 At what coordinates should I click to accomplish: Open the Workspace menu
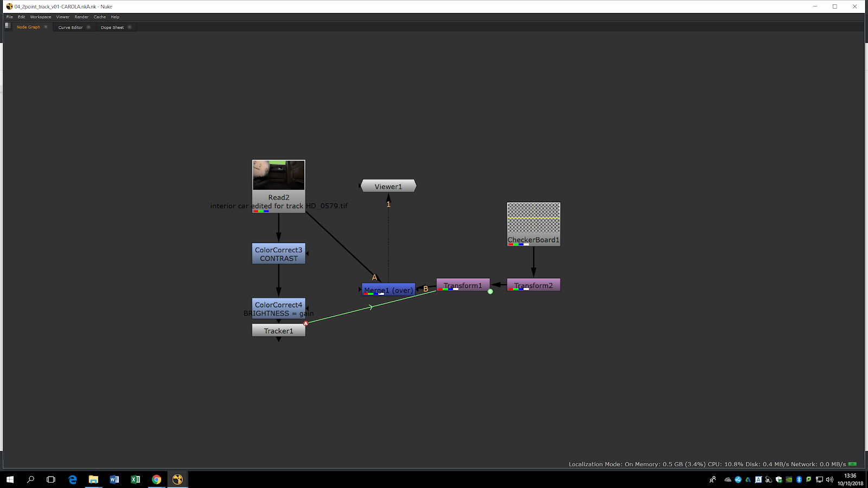pos(41,17)
